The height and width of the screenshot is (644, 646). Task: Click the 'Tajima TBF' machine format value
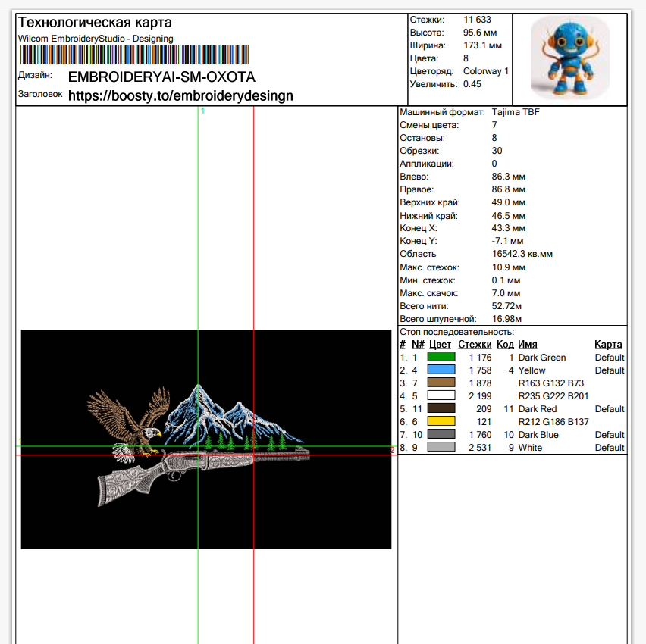coord(516,112)
